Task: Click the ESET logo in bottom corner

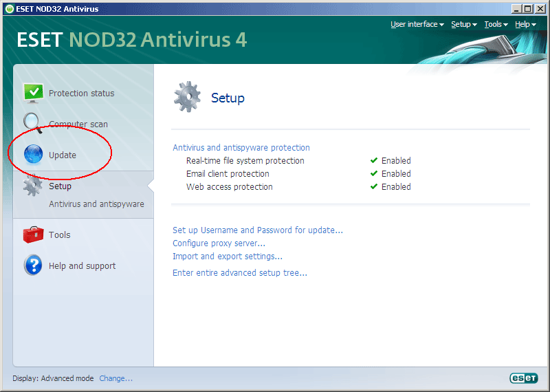Action: click(x=523, y=378)
